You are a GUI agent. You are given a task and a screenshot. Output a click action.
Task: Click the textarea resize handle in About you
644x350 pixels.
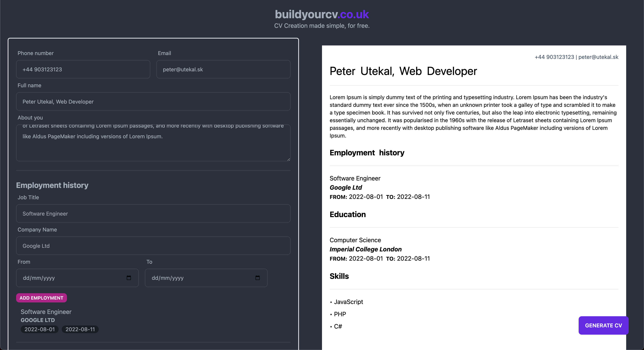pyautogui.click(x=288, y=159)
